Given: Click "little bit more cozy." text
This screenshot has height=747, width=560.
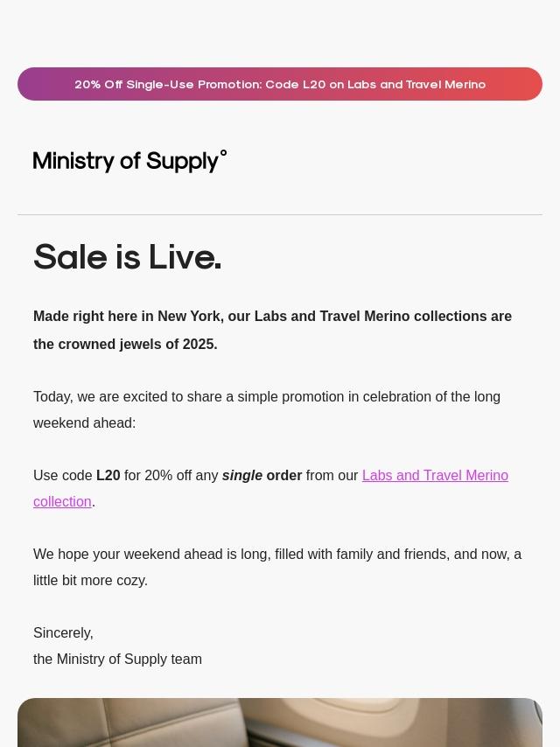Looking at the screenshot, I should (x=90, y=581).
